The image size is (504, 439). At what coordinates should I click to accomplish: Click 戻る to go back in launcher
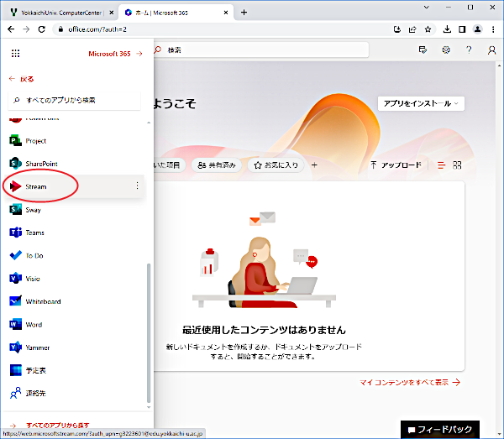21,79
